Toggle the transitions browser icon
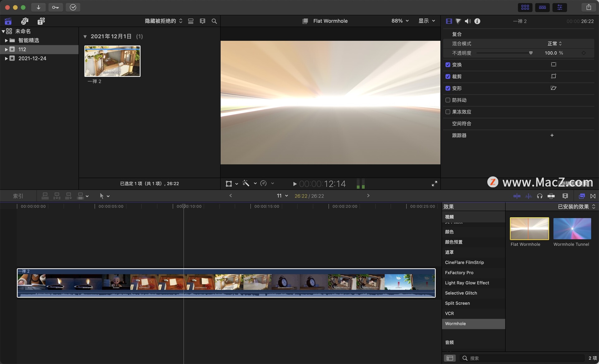The height and width of the screenshot is (364, 599). (x=593, y=196)
